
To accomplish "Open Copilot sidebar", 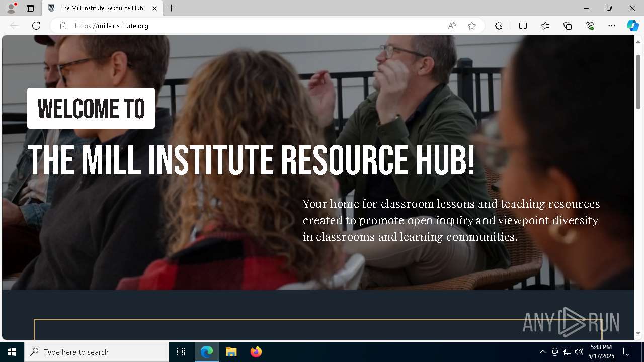I will 632,26.
